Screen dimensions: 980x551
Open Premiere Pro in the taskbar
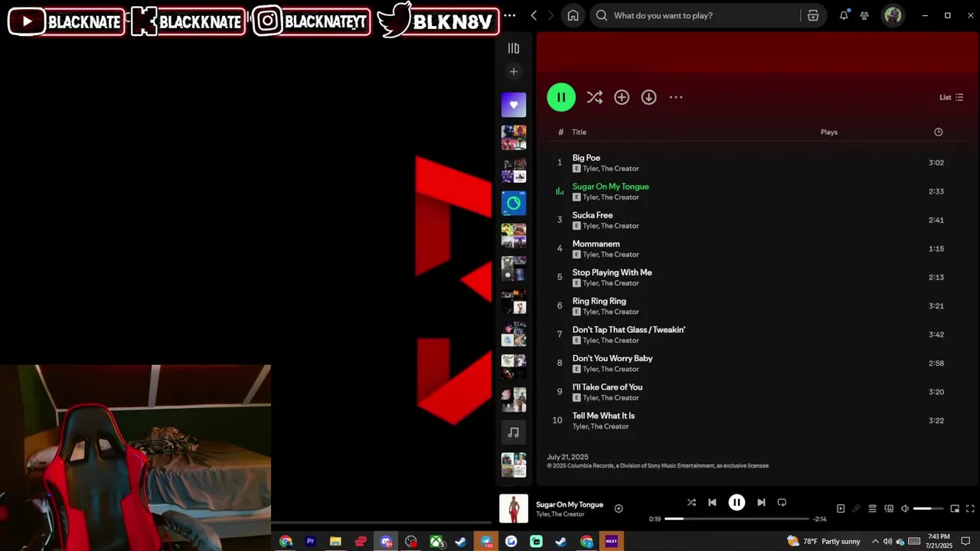coord(311,542)
